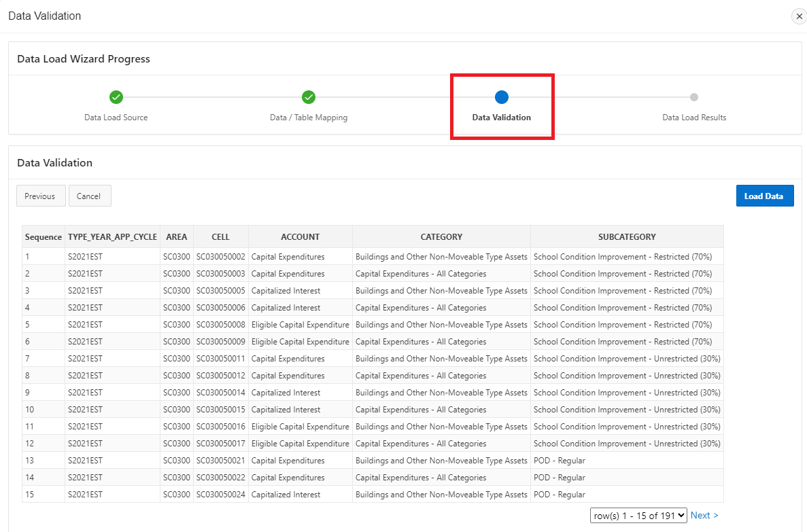The height and width of the screenshot is (532, 807).
Task: Click the CATEGORY column header
Action: [441, 237]
